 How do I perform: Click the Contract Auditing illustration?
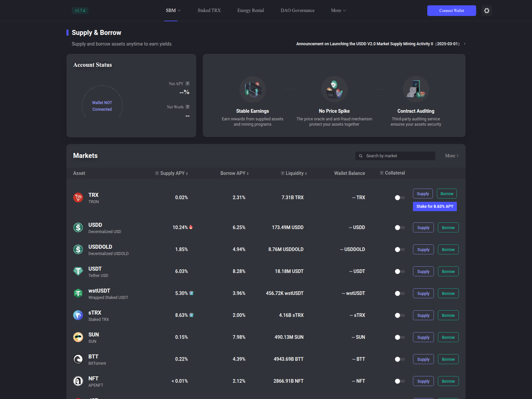pyautogui.click(x=416, y=89)
